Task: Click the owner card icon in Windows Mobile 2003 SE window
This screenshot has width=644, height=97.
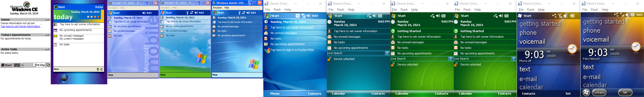Action: pos(214,22)
